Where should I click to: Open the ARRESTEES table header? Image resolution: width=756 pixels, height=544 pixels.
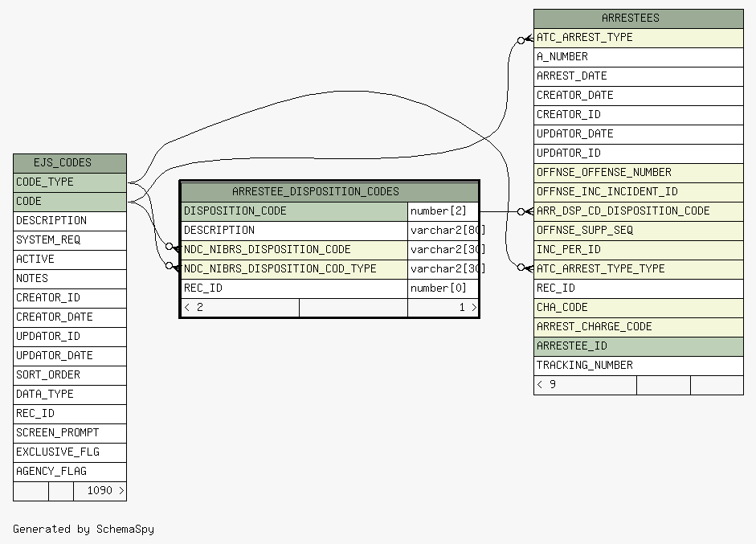coord(639,18)
